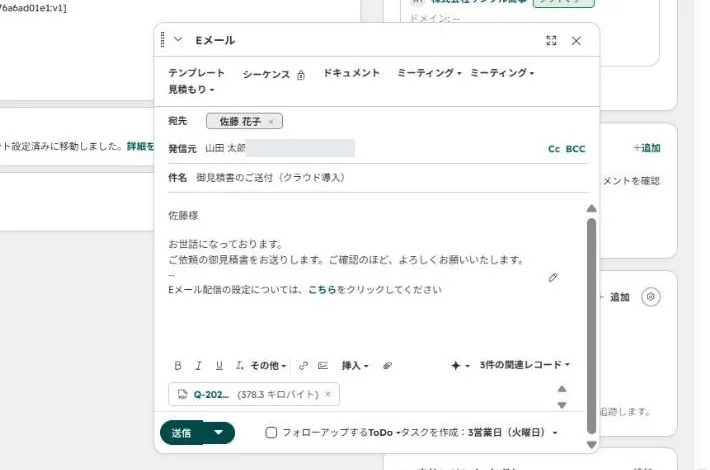Viewport: 710px width, 470px height.
Task: Edit signature with the pencil icon
Action: coord(552,278)
